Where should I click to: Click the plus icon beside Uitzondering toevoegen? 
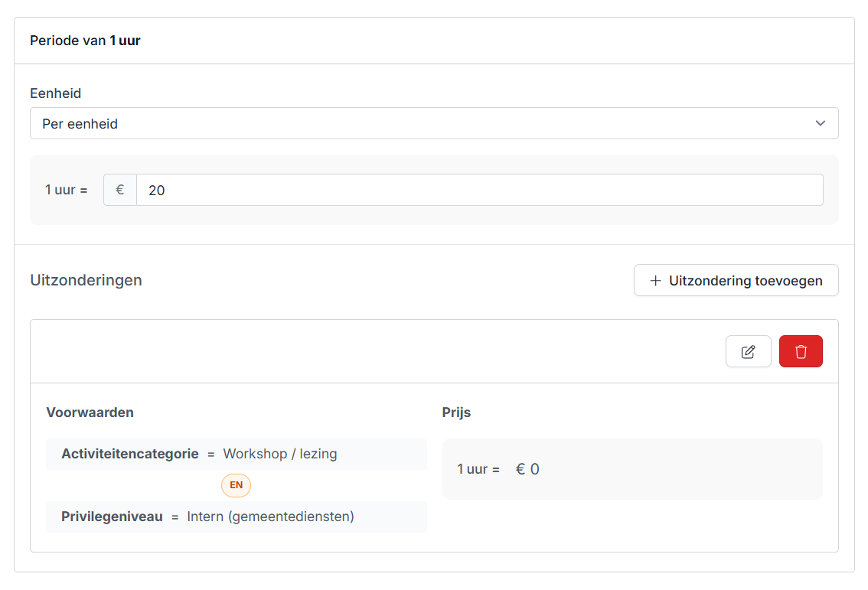655,281
